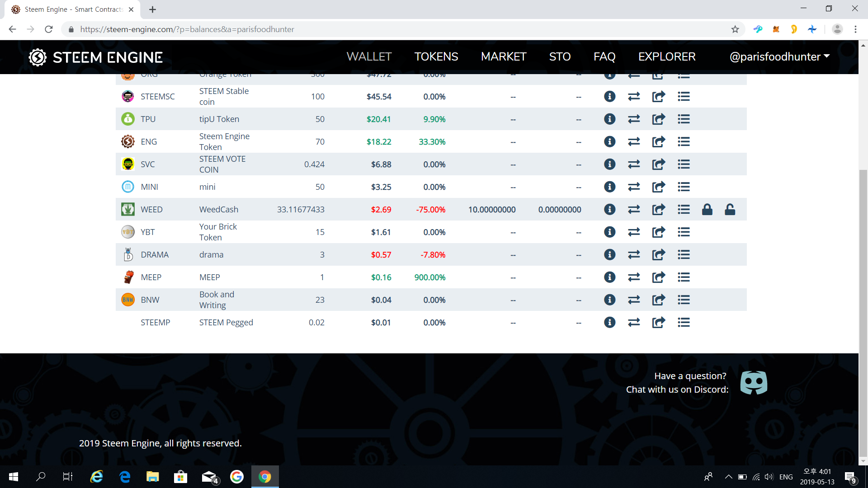Image resolution: width=868 pixels, height=488 pixels.
Task: Click STEEMSC symbol text
Action: [158, 97]
